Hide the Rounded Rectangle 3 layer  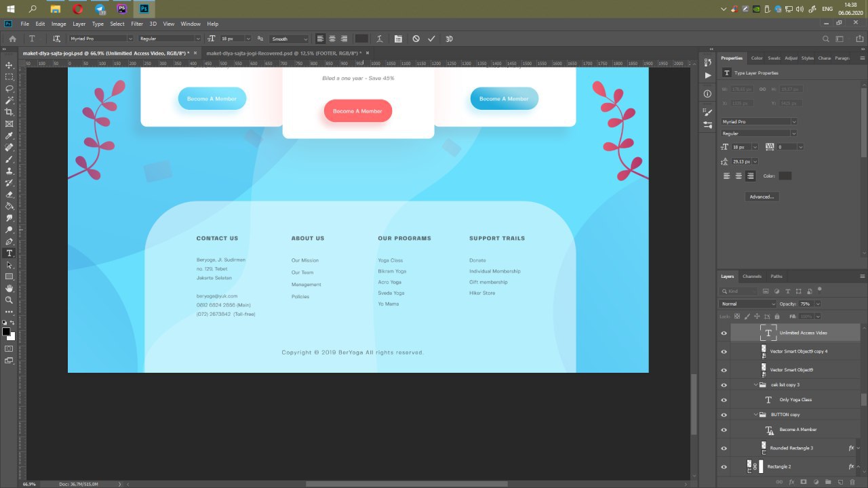(724, 448)
